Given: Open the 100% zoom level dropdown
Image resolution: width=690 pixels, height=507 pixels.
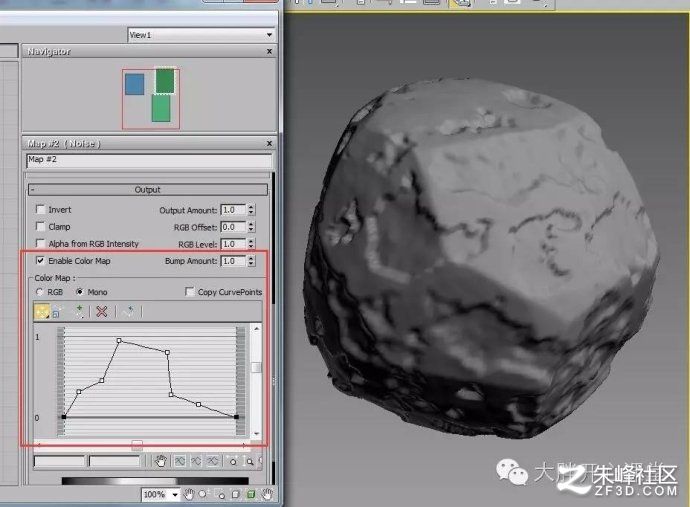Looking at the screenshot, I should 175,495.
